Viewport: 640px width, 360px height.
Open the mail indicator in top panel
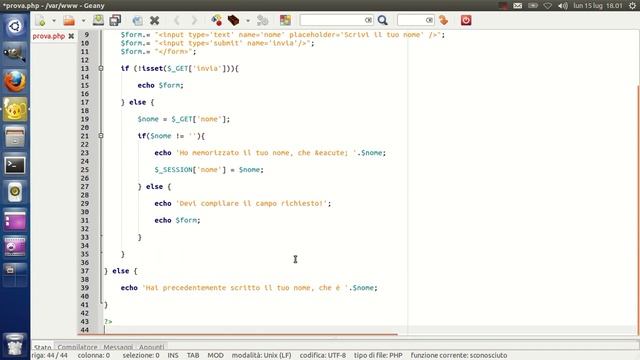point(518,6)
